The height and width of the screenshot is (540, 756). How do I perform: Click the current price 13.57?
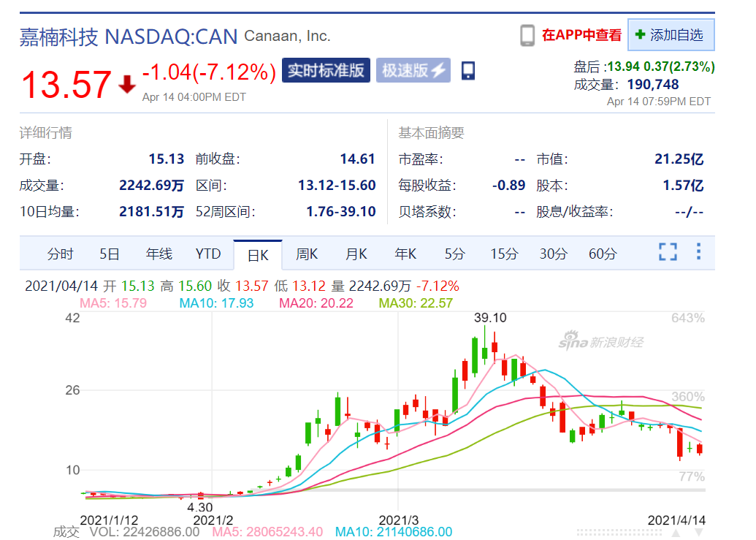[66, 84]
